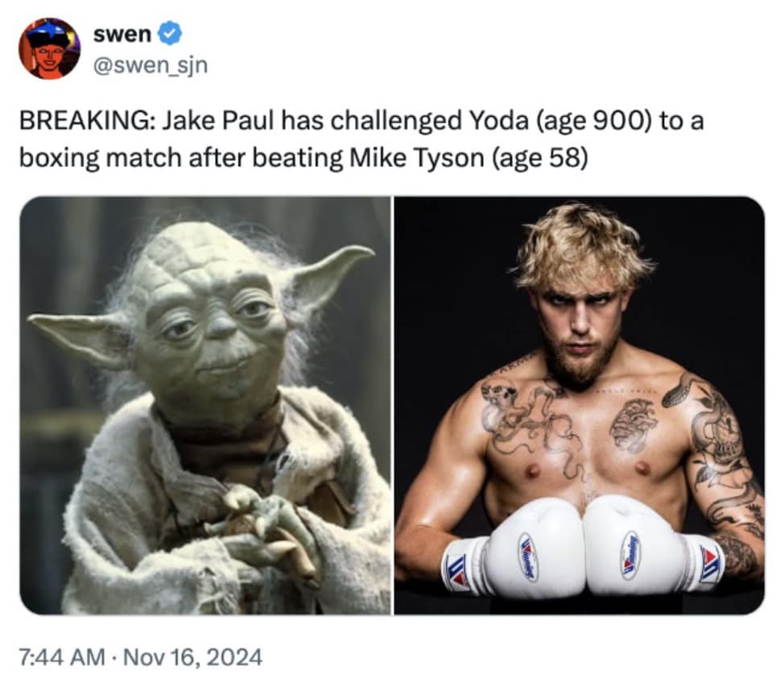Viewport: 784px width, 678px height.
Task: Click the "Mike Tyson (age 58)" text
Action: click(x=468, y=159)
